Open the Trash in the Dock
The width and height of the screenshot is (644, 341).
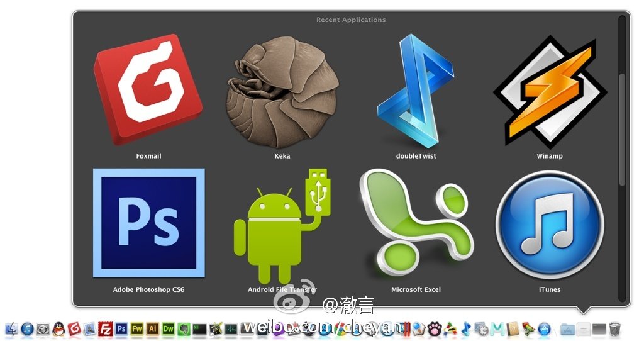tap(615, 328)
